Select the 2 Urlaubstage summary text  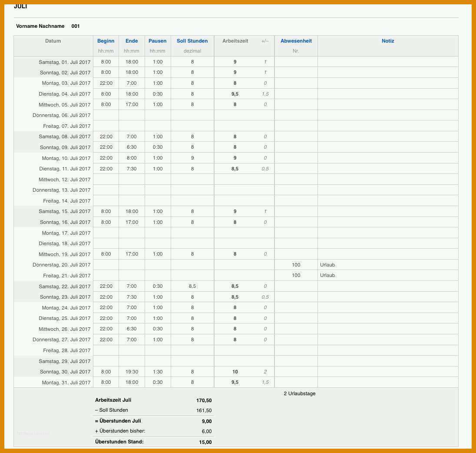299,393
